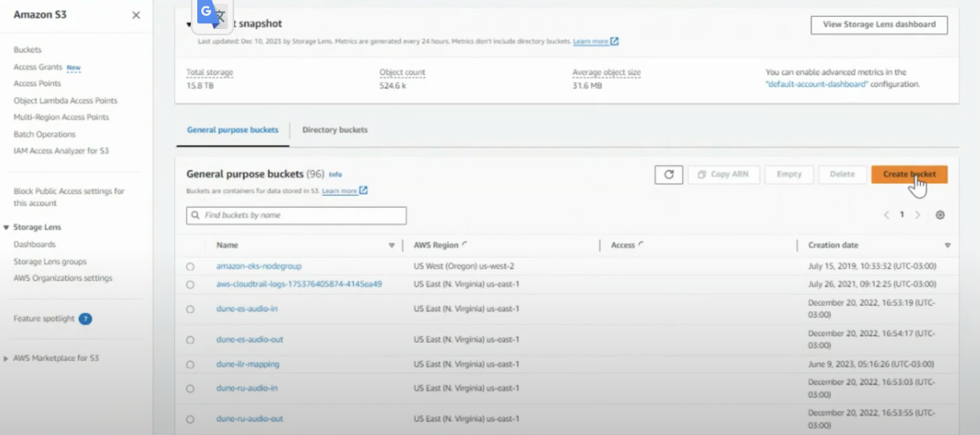Screen dimensions: 980x435
Task: Open the default-account-dashboard link
Action: click(x=817, y=84)
